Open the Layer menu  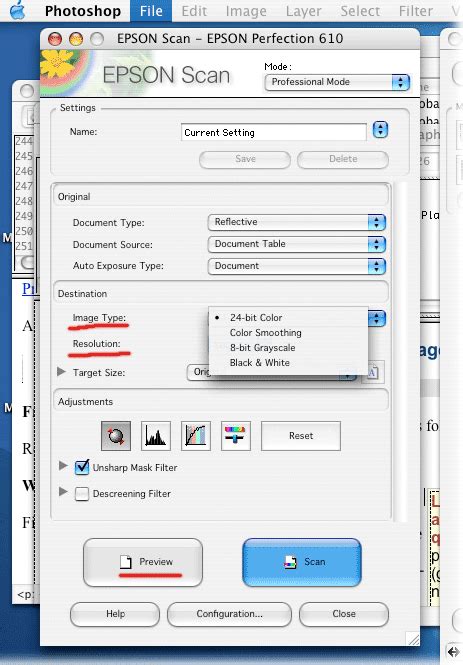304,11
